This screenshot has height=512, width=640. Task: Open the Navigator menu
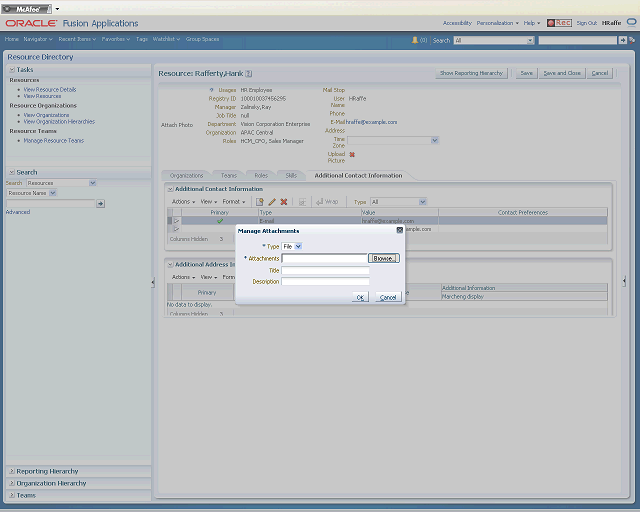38,39
